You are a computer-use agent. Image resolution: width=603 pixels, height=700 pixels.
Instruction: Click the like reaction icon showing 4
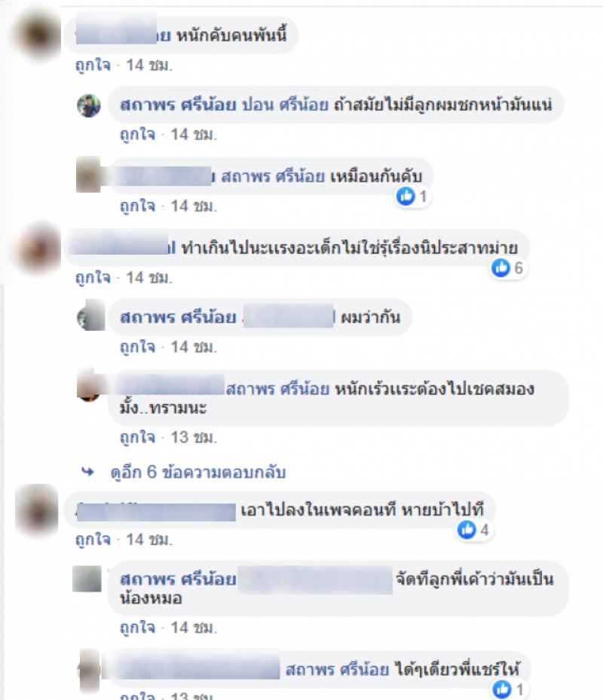[467, 530]
